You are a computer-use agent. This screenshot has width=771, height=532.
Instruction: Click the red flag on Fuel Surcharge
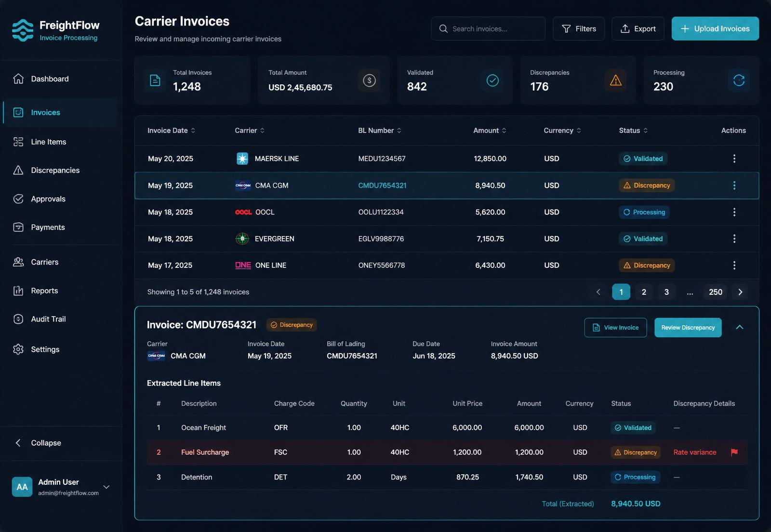coord(734,452)
